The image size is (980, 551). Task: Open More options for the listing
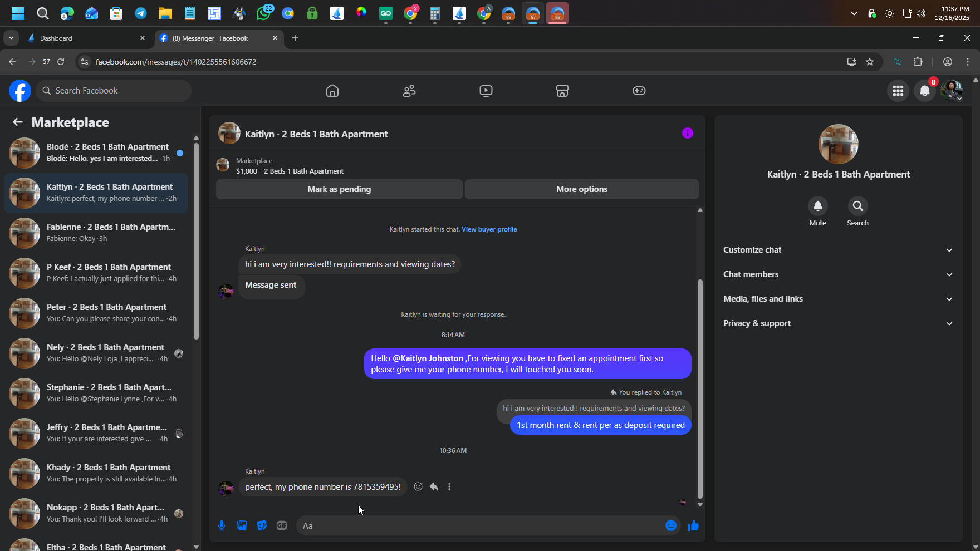(582, 189)
